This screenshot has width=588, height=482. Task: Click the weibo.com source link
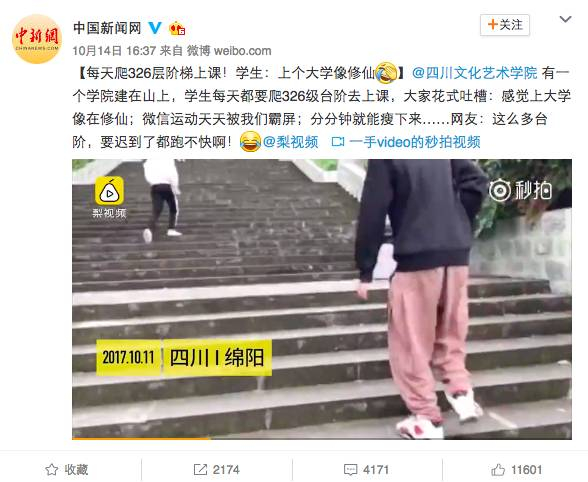[242, 51]
